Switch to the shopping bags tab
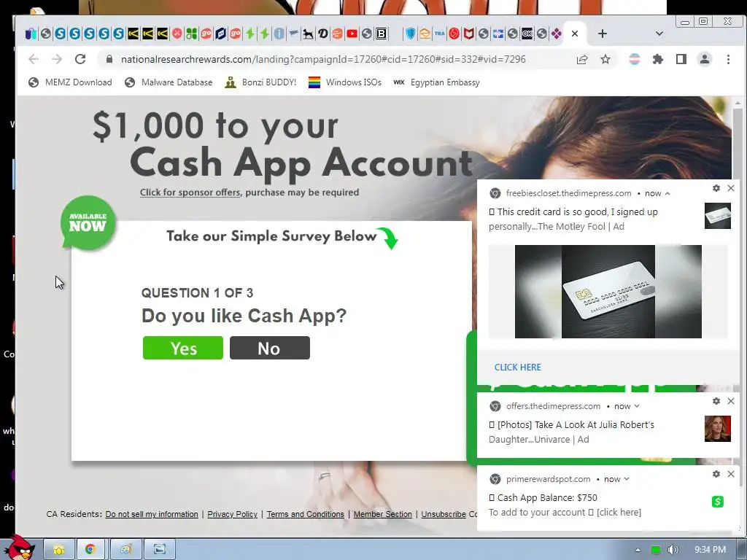Screen dimensions: 747x560 click(31, 34)
